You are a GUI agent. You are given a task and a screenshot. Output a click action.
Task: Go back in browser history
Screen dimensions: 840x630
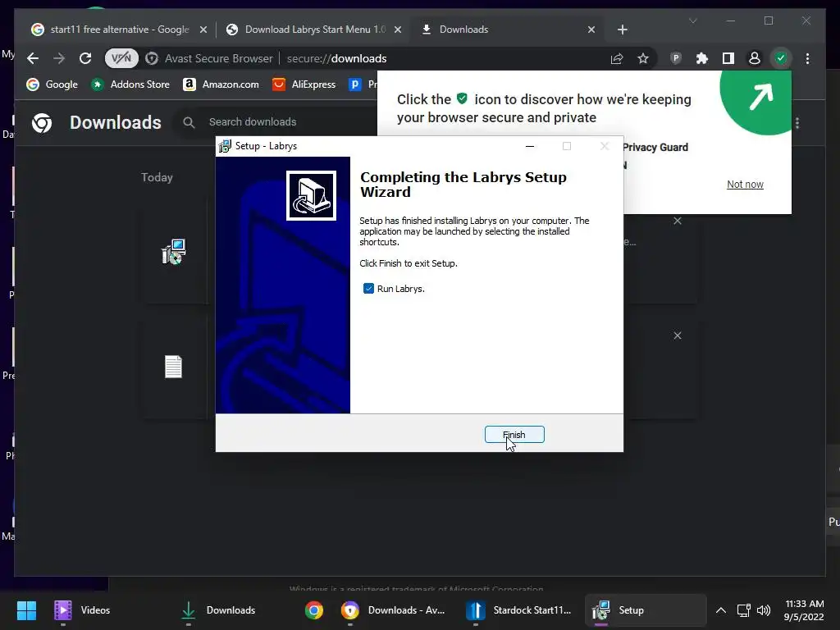pos(33,58)
